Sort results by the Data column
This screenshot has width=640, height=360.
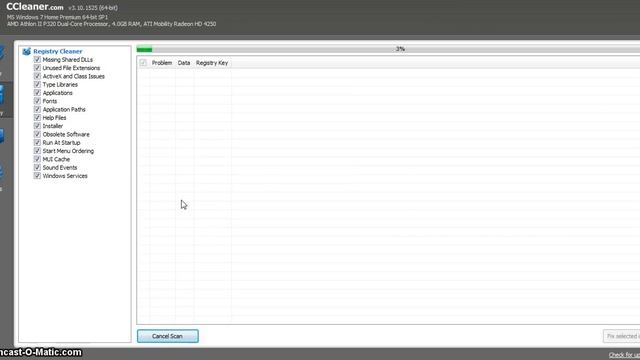(x=184, y=63)
